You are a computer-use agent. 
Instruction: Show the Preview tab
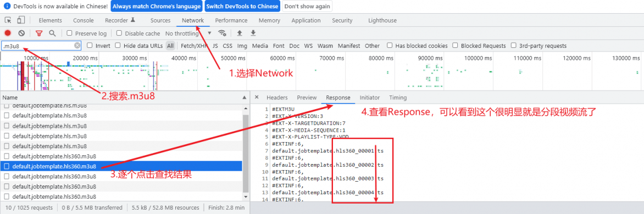tap(307, 98)
